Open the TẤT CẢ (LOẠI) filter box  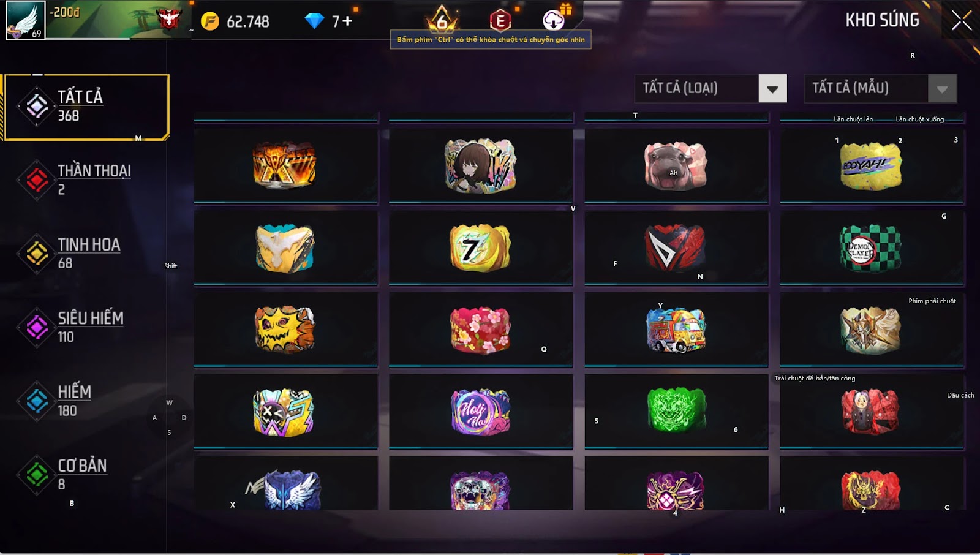[x=710, y=89]
